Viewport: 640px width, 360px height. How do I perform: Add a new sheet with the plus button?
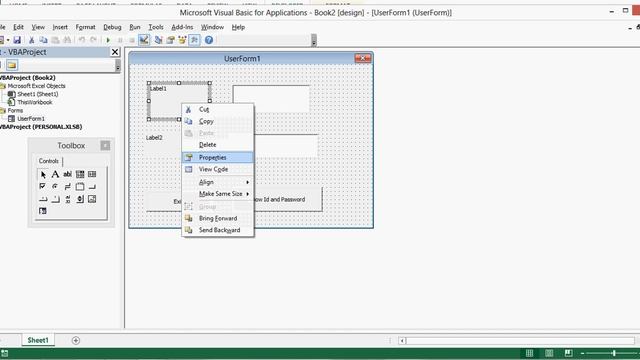(x=76, y=340)
